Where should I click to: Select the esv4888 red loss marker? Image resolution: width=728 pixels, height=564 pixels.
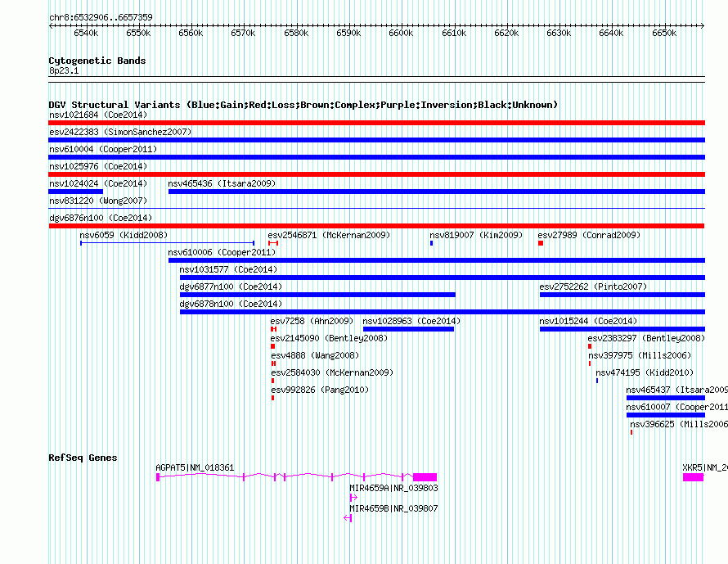coord(273,363)
